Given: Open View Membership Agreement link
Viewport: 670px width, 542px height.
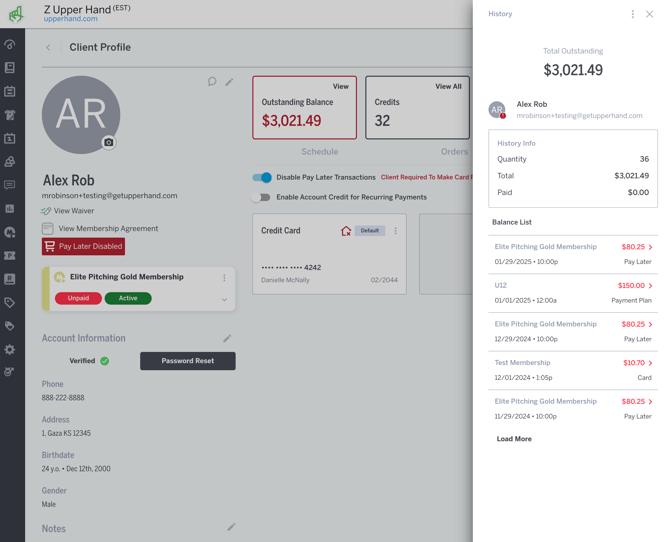Looking at the screenshot, I should (106, 229).
